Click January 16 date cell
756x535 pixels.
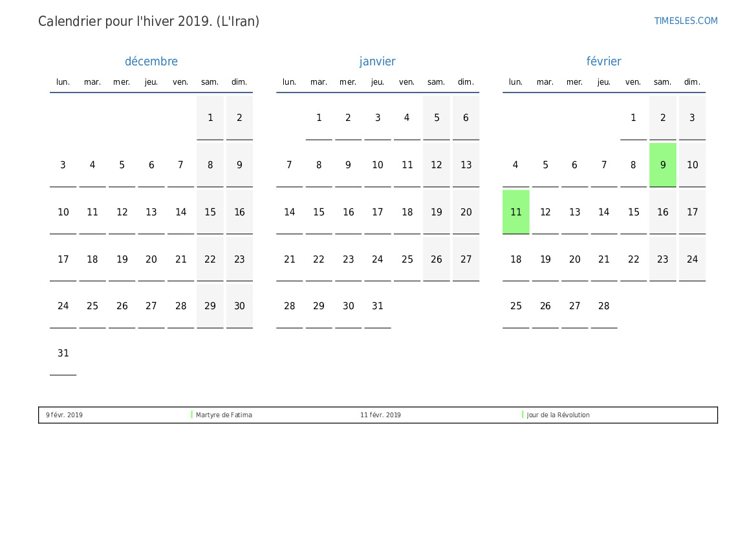348,212
